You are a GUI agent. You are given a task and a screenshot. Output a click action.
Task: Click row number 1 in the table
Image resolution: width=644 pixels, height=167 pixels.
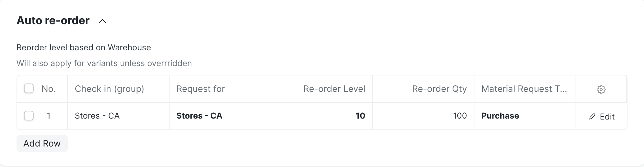coord(49,116)
